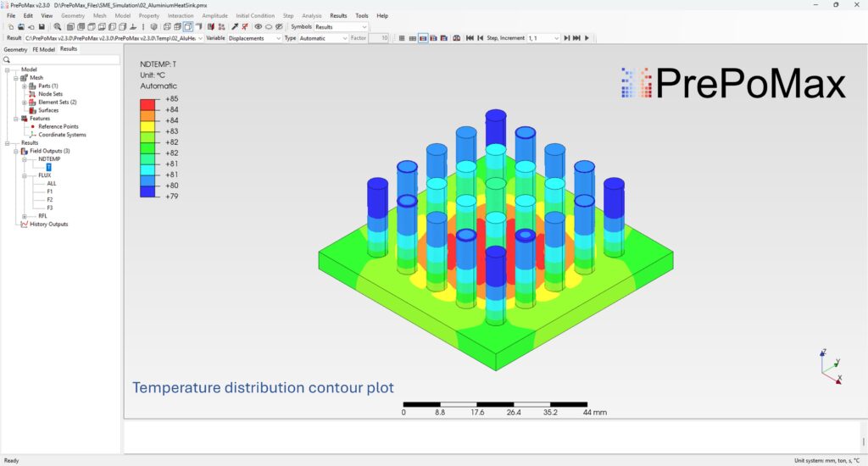The height and width of the screenshot is (466, 868).
Task: Select the F1 flux component
Action: (x=50, y=191)
